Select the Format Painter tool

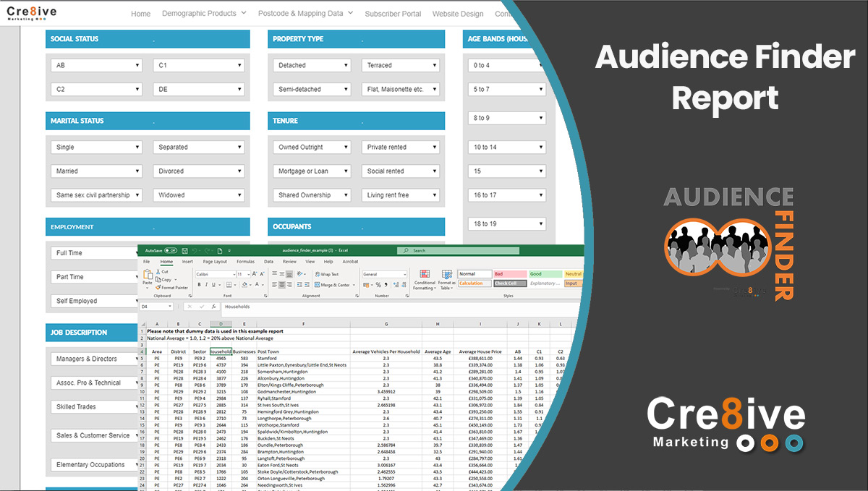pyautogui.click(x=172, y=287)
